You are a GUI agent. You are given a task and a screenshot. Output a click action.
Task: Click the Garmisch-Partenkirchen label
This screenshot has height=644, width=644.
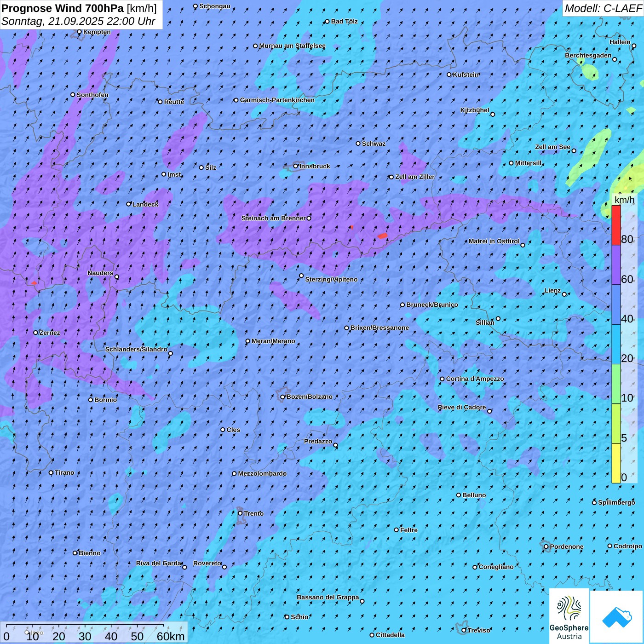(x=277, y=100)
